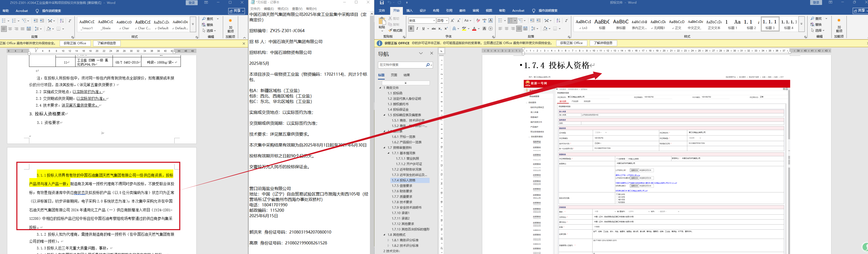Close the 导航 navigation pane
Screen dimensions: 868x254
click(x=432, y=53)
